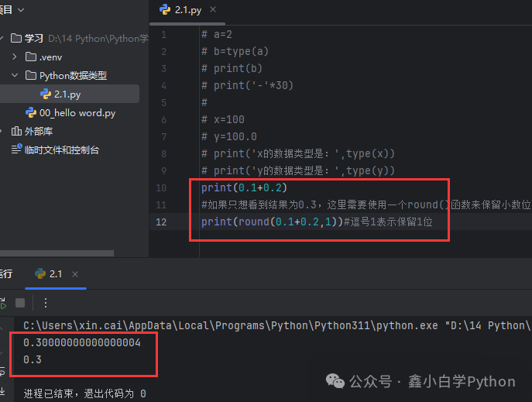Click comment line '# y=100.0'
Viewport: 532px width, 402px height.
click(229, 137)
